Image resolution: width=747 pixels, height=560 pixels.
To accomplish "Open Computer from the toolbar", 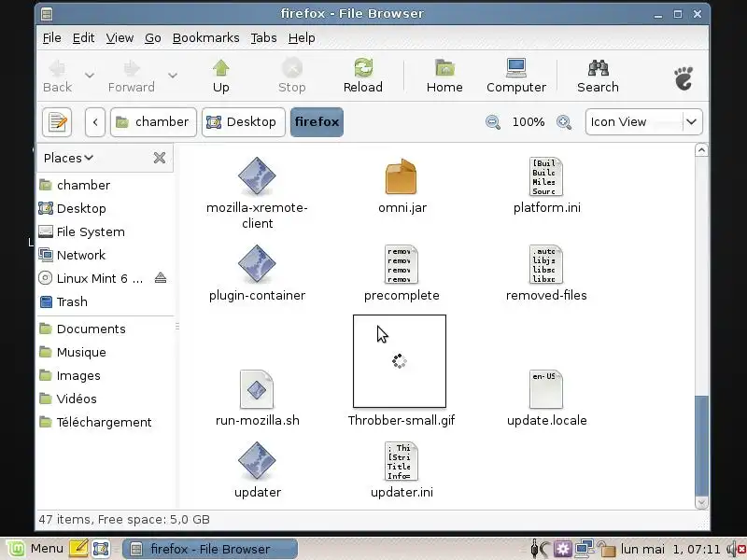I will pos(516,76).
